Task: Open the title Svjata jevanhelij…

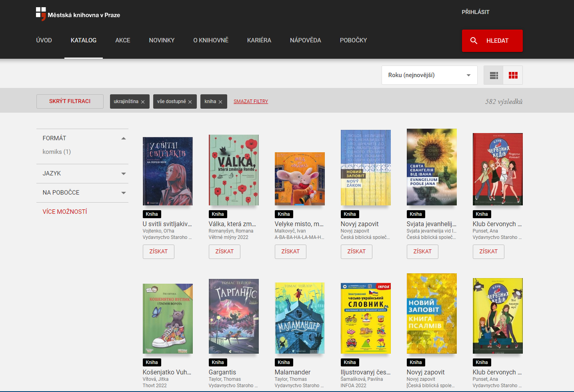Action: tap(432, 224)
